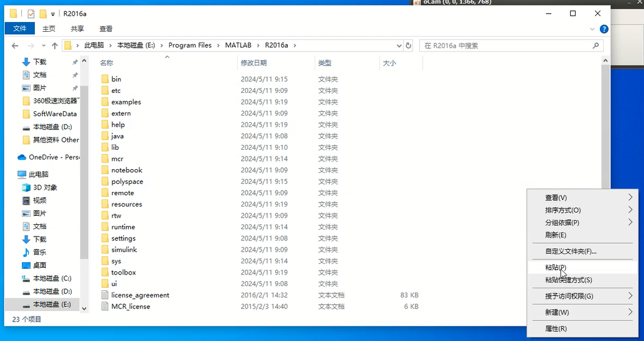Select the MCR_license text file icon

click(x=105, y=307)
